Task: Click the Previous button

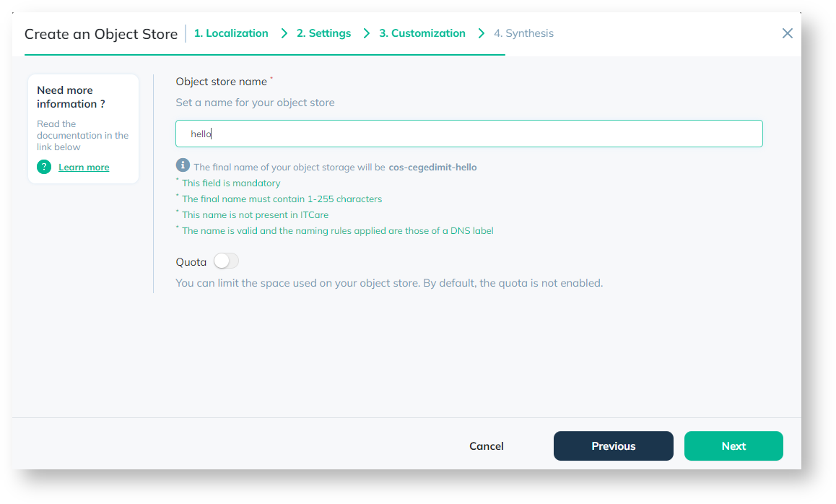Action: tap(613, 446)
